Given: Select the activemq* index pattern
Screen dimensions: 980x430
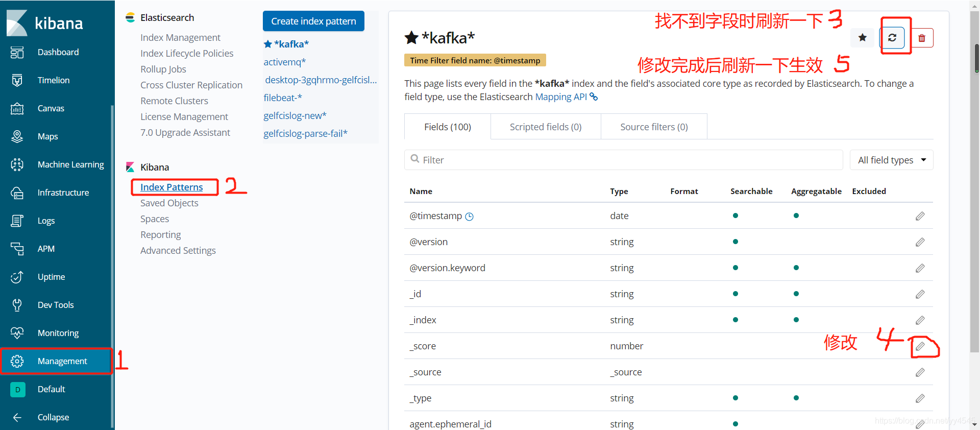Looking at the screenshot, I should (284, 62).
